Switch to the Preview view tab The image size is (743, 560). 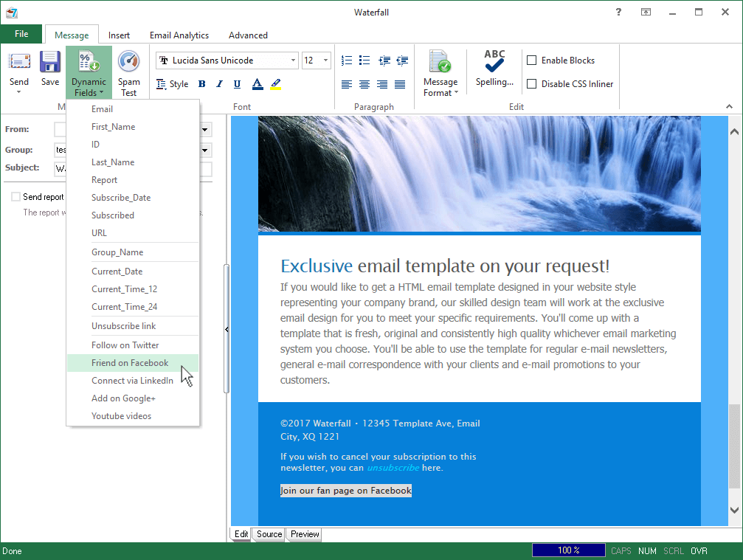305,534
